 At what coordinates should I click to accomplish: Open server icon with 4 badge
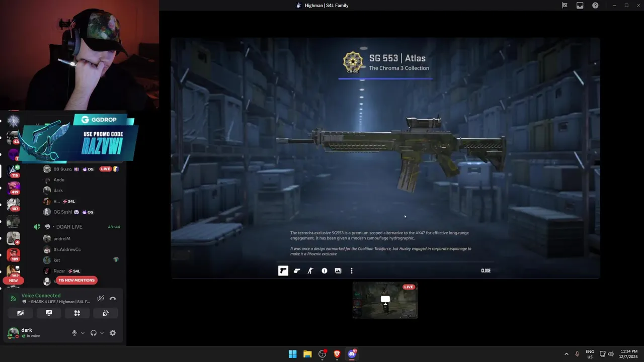13,238
